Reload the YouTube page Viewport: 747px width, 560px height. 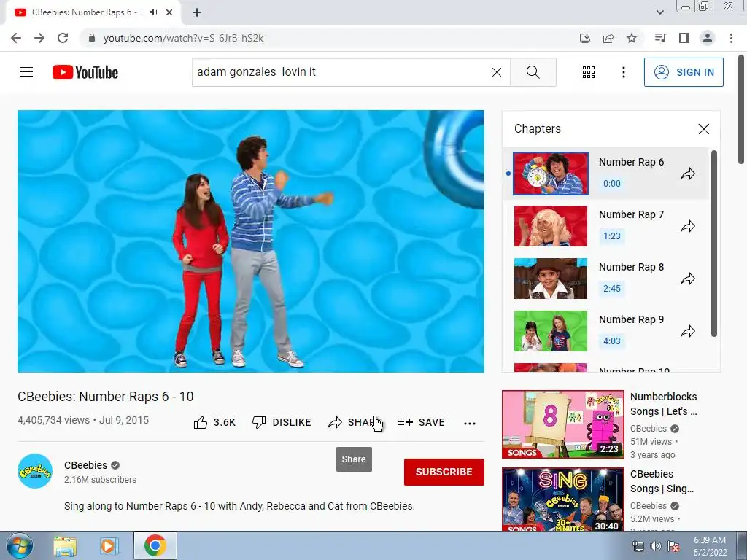point(63,38)
